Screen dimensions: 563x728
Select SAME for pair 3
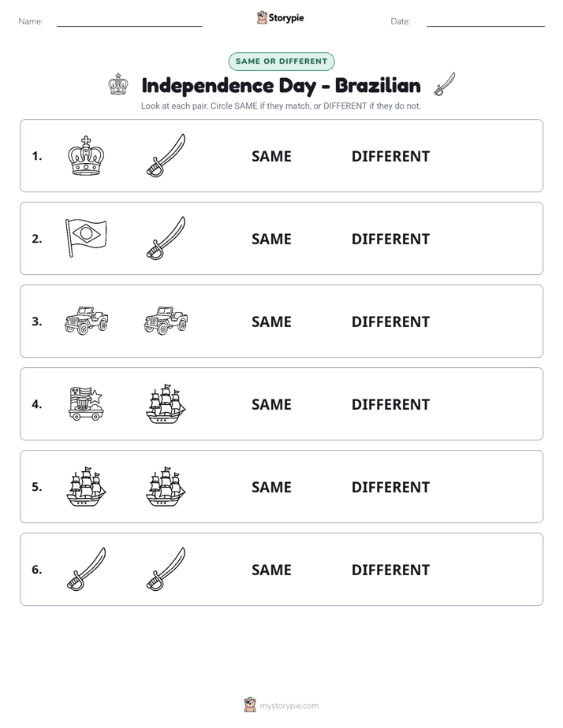271,321
